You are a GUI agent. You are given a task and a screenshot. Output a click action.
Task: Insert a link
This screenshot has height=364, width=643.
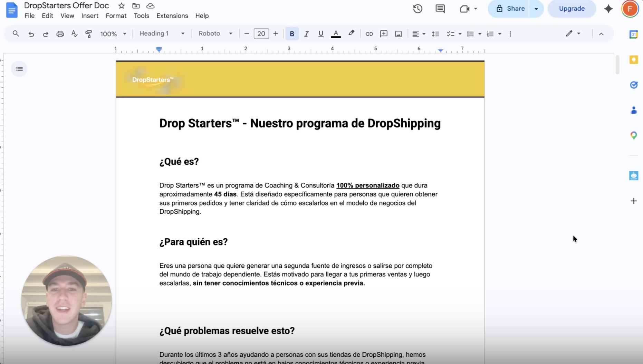[369, 34]
